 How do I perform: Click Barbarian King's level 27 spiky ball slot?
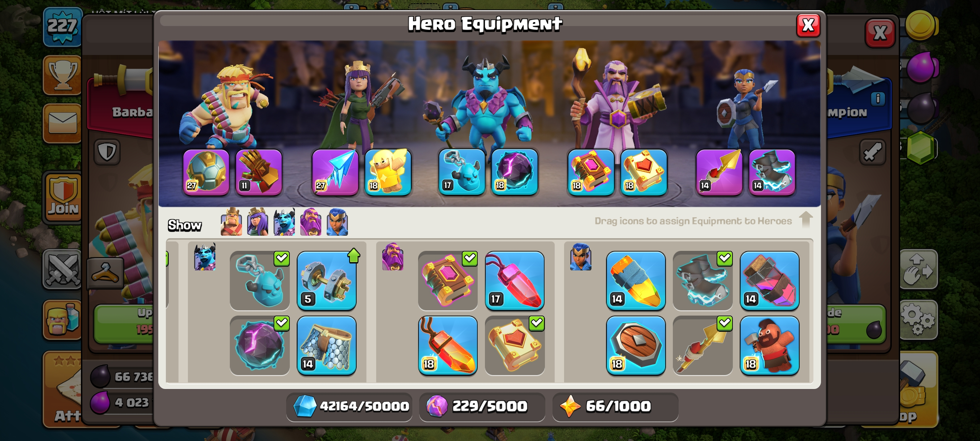click(x=206, y=172)
